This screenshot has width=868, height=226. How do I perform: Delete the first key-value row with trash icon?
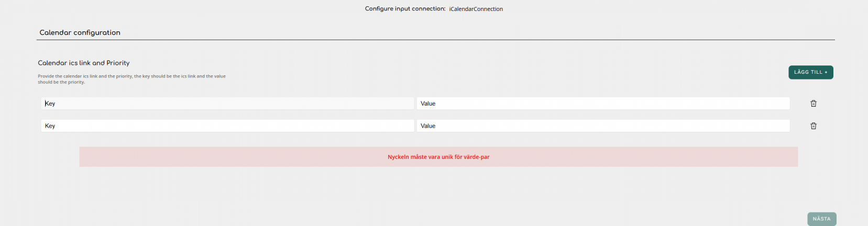click(x=814, y=104)
